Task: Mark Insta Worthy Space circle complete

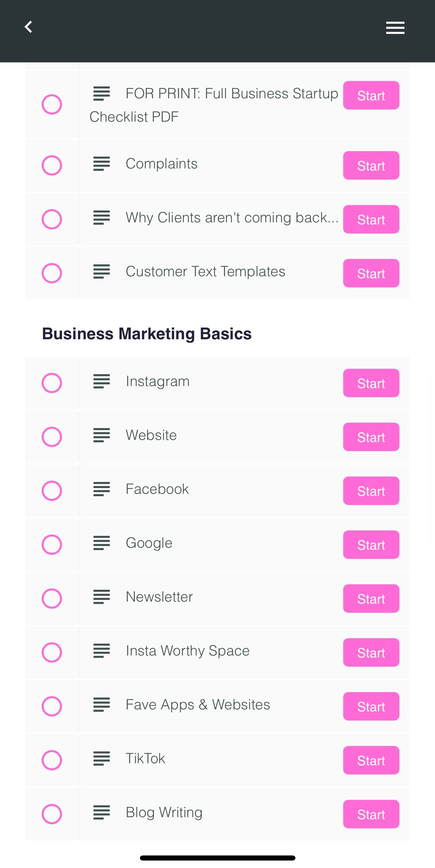Action: click(52, 652)
